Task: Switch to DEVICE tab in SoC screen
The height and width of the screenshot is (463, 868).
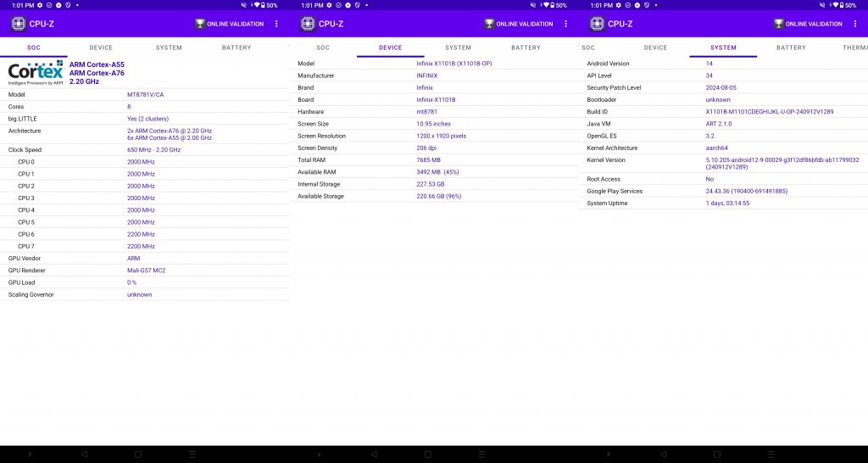Action: (x=102, y=47)
